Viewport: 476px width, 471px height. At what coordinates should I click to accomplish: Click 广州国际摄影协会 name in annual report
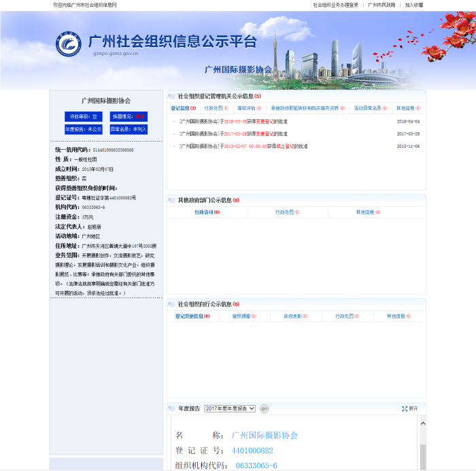265,436
